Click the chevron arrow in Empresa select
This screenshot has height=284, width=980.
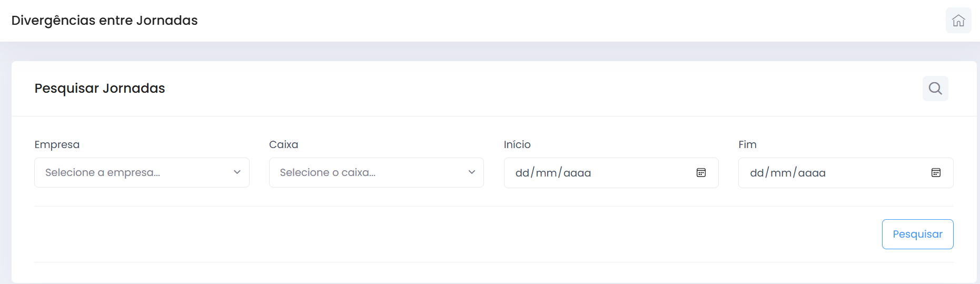click(x=237, y=172)
